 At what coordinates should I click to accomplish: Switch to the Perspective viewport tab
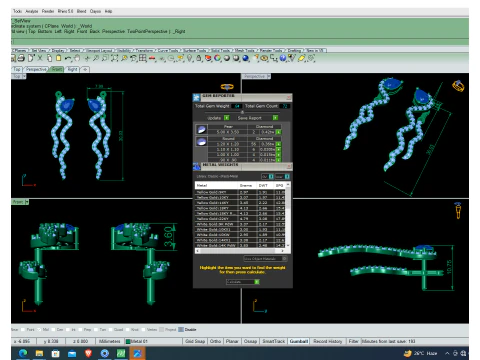(36, 69)
